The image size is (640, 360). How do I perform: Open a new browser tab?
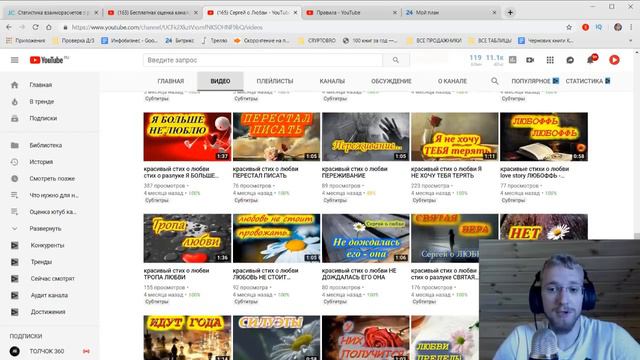(510, 13)
